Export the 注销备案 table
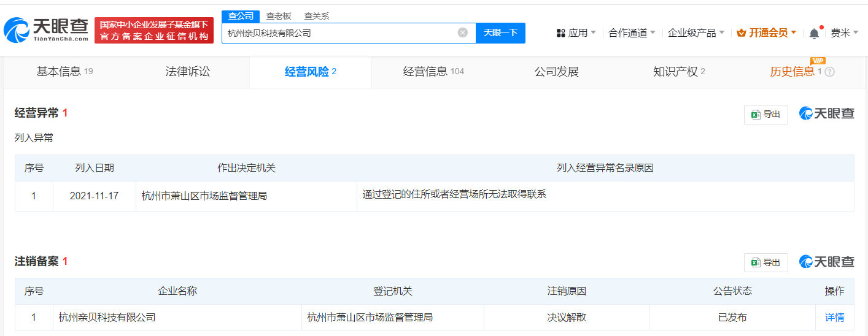 pos(766,262)
